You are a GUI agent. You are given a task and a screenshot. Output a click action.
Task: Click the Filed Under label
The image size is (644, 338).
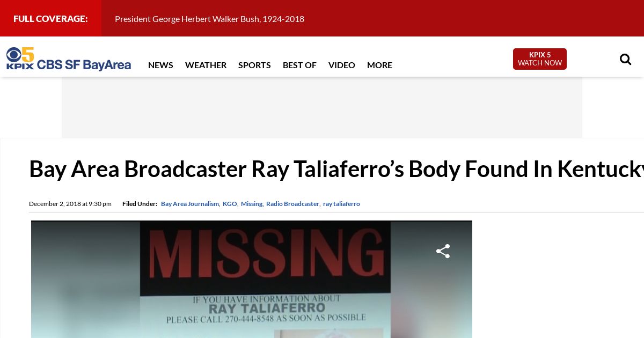pyautogui.click(x=140, y=204)
